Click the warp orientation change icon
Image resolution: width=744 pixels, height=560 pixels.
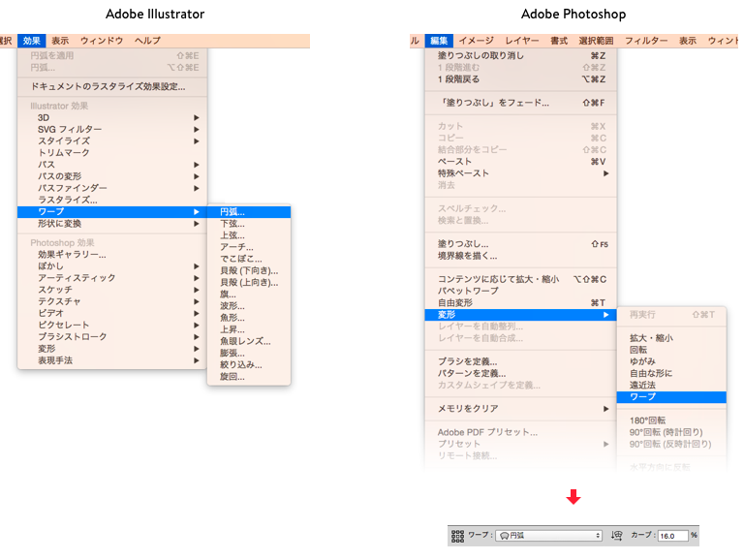(x=616, y=536)
